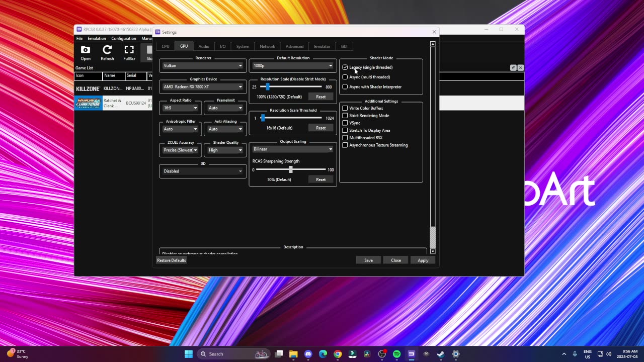Open the Default Resolution dropdown
The width and height of the screenshot is (644, 362).
(293, 66)
